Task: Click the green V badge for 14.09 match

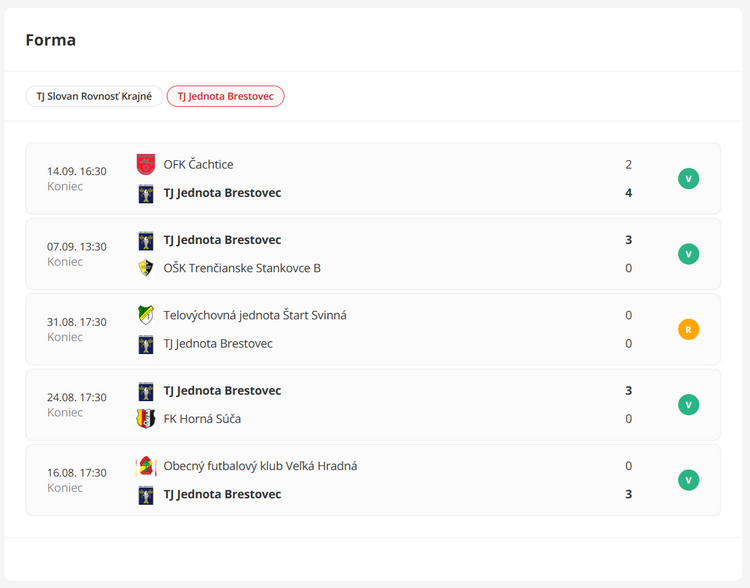Action: point(688,179)
